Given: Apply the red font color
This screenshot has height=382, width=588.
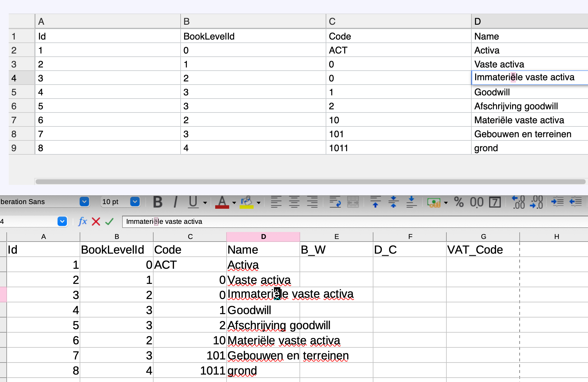Looking at the screenshot, I should [222, 202].
